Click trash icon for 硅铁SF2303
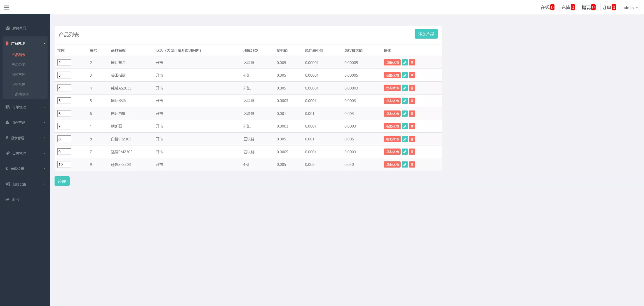The height and width of the screenshot is (306, 644). coord(412,164)
